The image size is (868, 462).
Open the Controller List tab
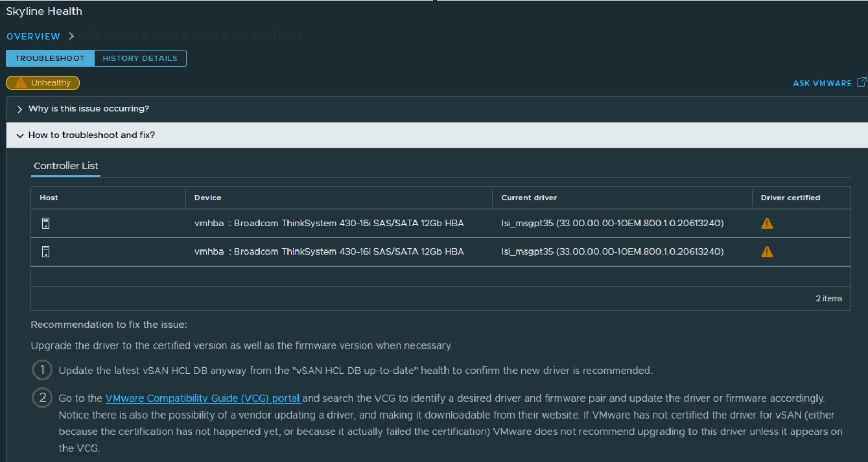pyautogui.click(x=65, y=166)
